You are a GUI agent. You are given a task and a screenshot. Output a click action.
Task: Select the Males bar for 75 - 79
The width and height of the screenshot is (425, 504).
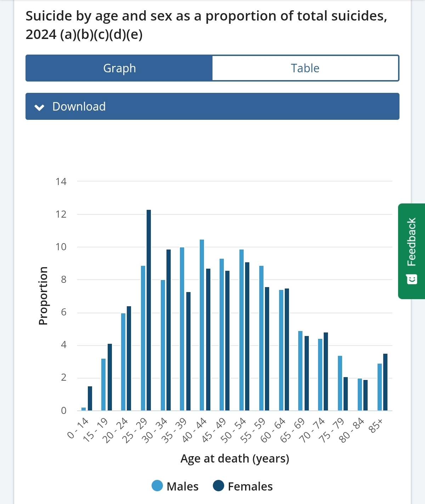click(x=340, y=383)
